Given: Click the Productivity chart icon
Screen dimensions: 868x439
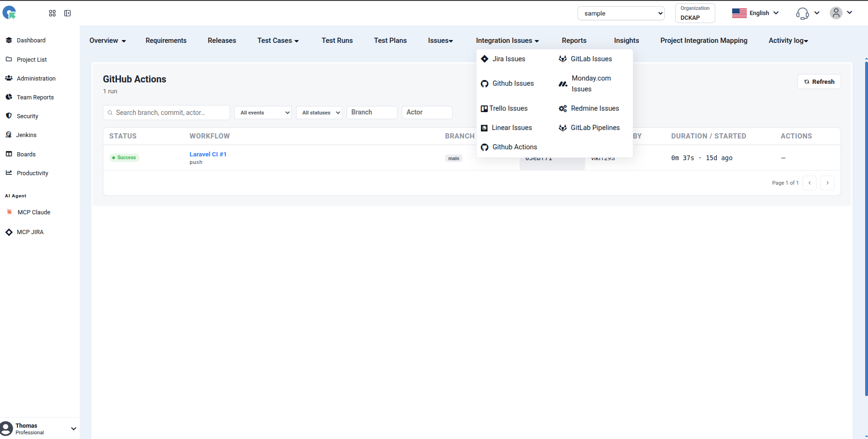Looking at the screenshot, I should pyautogui.click(x=9, y=173).
